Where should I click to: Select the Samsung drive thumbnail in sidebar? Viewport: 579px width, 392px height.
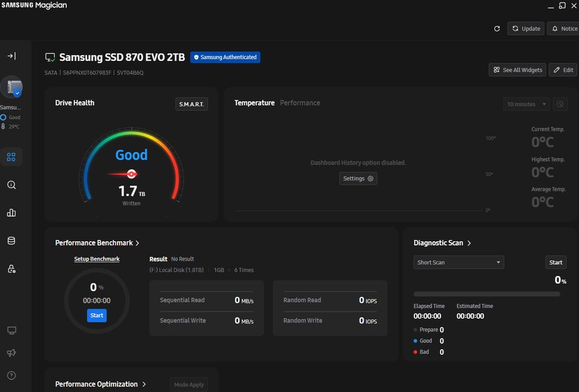coord(12,87)
